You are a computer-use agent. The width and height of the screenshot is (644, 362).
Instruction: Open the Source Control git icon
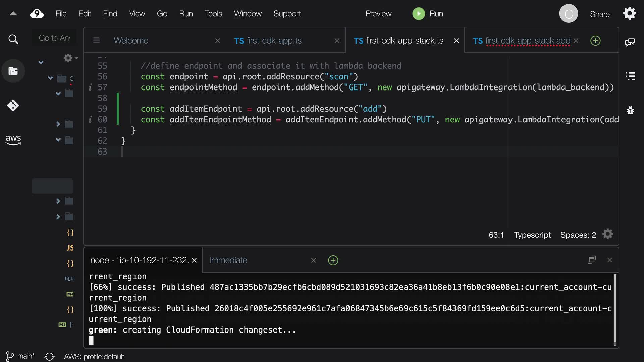[13, 106]
